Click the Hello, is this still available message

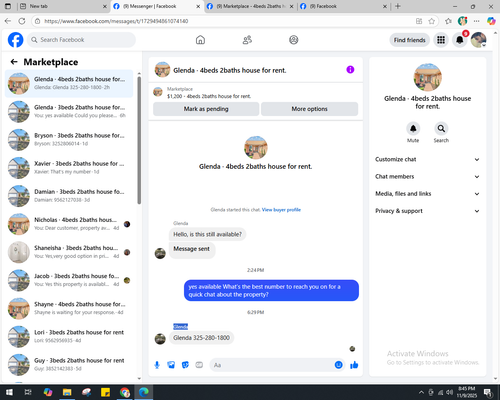point(207,234)
